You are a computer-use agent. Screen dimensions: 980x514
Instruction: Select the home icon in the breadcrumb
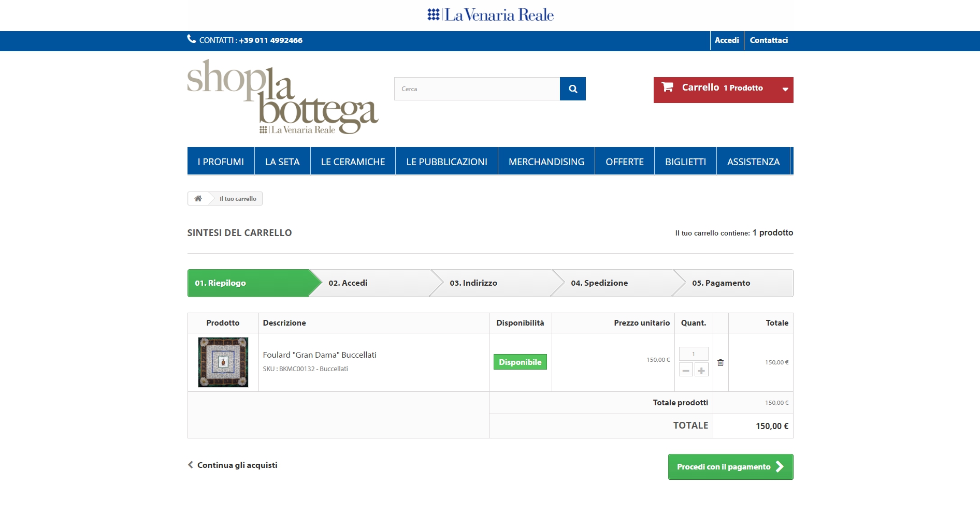tap(197, 198)
